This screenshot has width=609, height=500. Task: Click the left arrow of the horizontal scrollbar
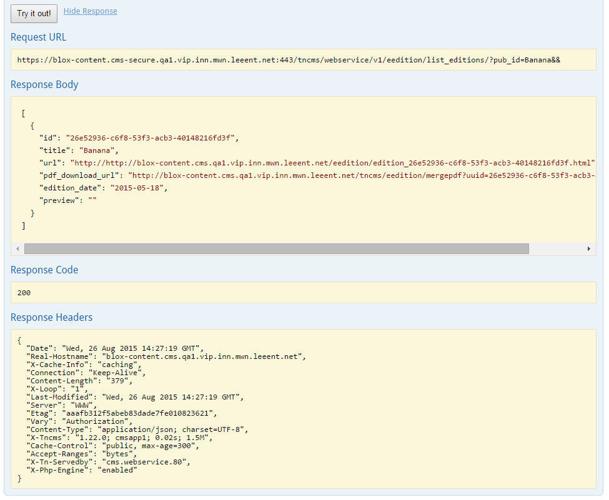tap(18, 248)
